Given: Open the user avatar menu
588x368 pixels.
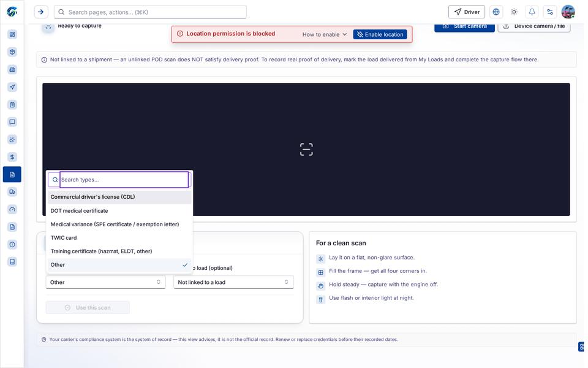Looking at the screenshot, I should 568,12.
